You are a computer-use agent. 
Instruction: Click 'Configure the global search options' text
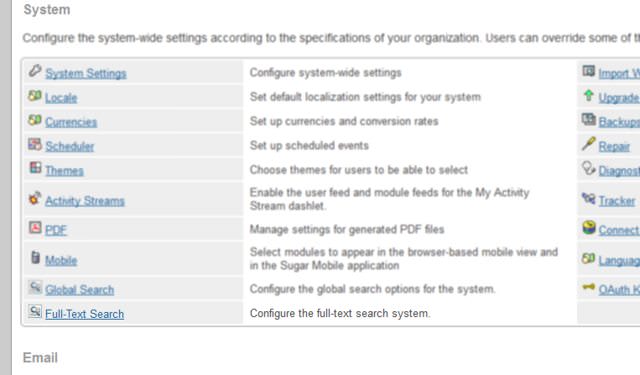click(373, 289)
